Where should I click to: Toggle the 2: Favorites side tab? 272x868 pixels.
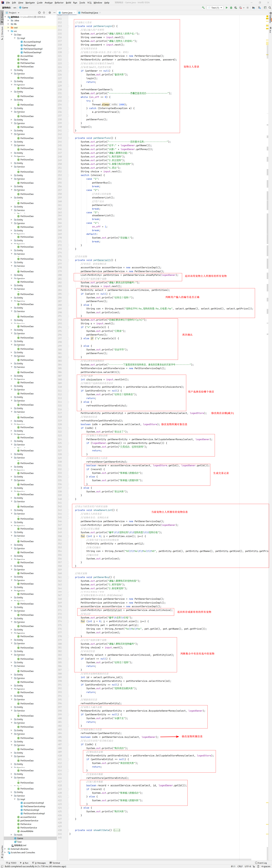(2, 852)
